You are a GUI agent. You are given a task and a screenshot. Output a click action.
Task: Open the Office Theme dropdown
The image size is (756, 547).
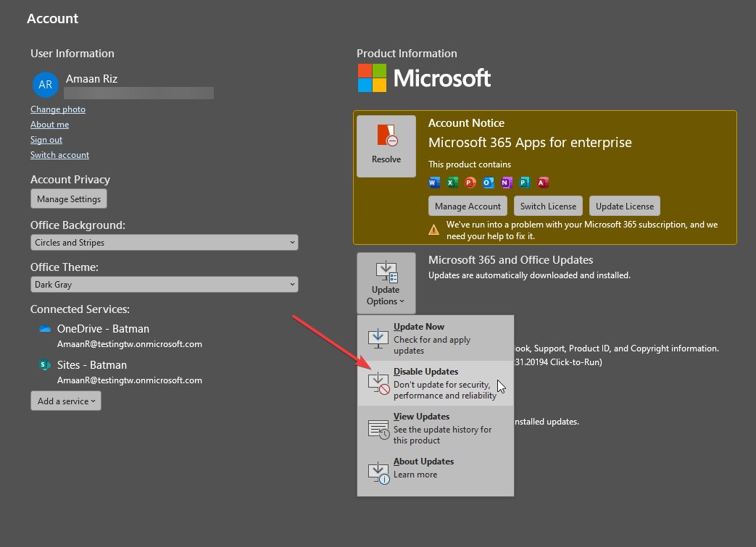[x=164, y=284]
